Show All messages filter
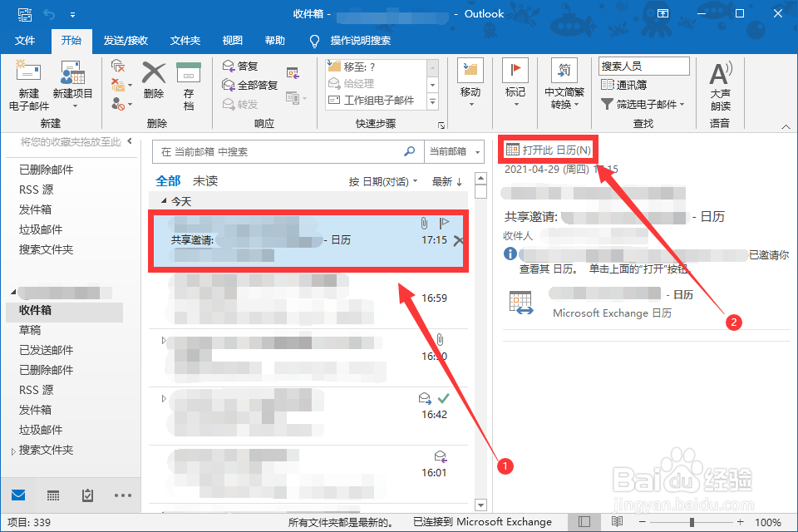 pyautogui.click(x=168, y=180)
